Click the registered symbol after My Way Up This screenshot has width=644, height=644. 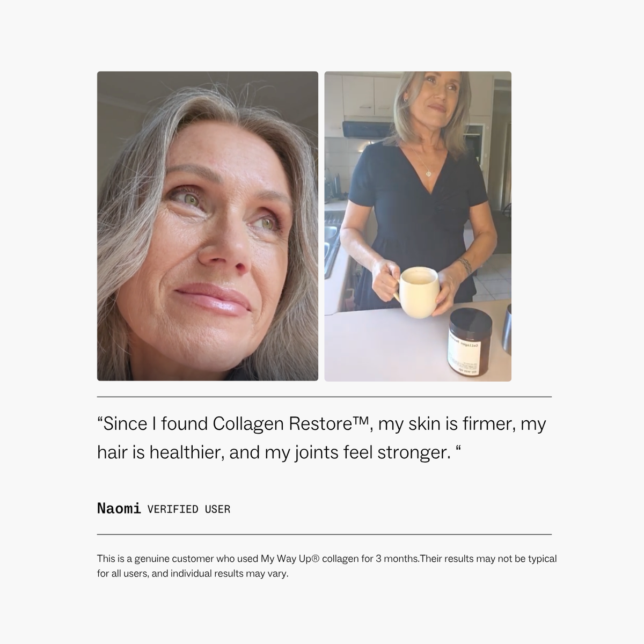[x=315, y=559]
